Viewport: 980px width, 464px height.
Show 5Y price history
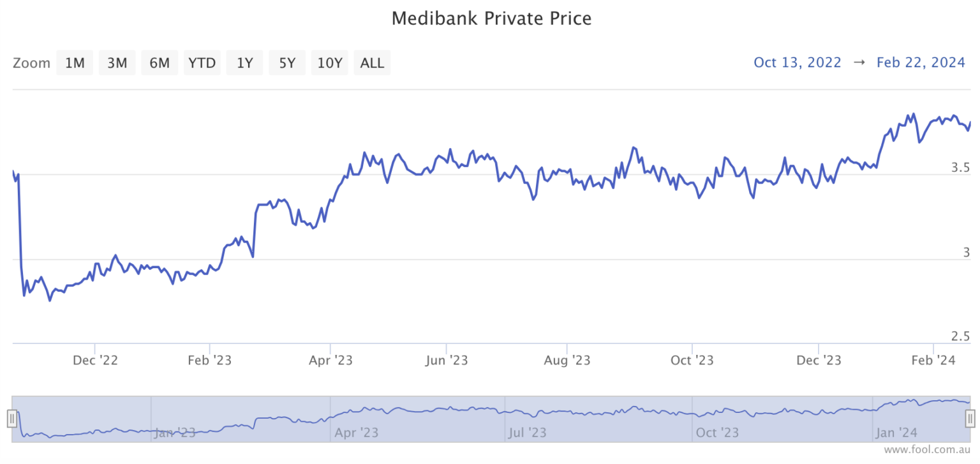tap(287, 63)
